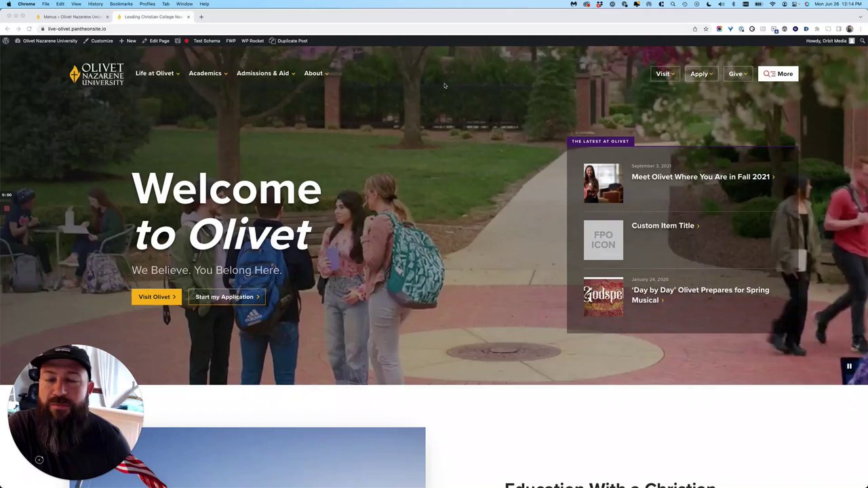The image size is (868, 488).
Task: Open the Apply dropdown button
Action: pyautogui.click(x=701, y=74)
